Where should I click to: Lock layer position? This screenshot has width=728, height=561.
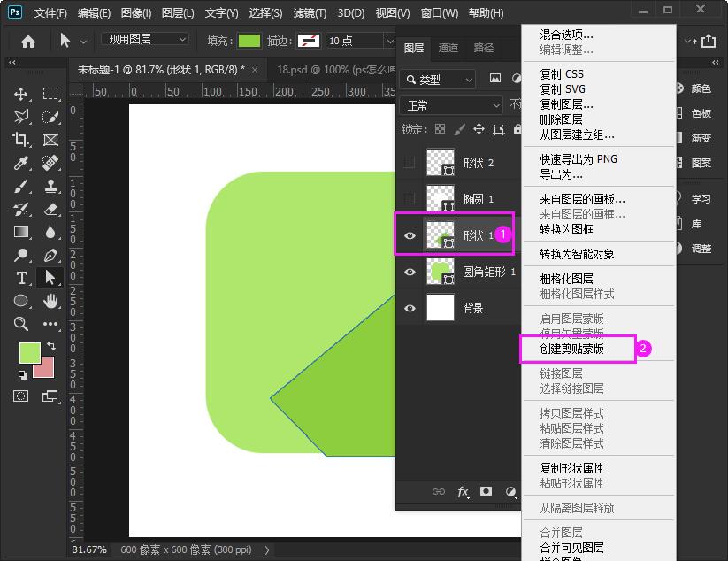479,129
